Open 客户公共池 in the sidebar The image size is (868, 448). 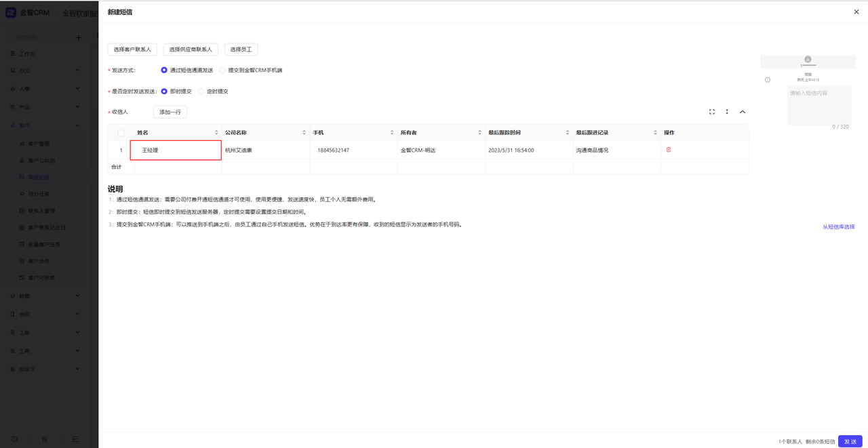[41, 161]
